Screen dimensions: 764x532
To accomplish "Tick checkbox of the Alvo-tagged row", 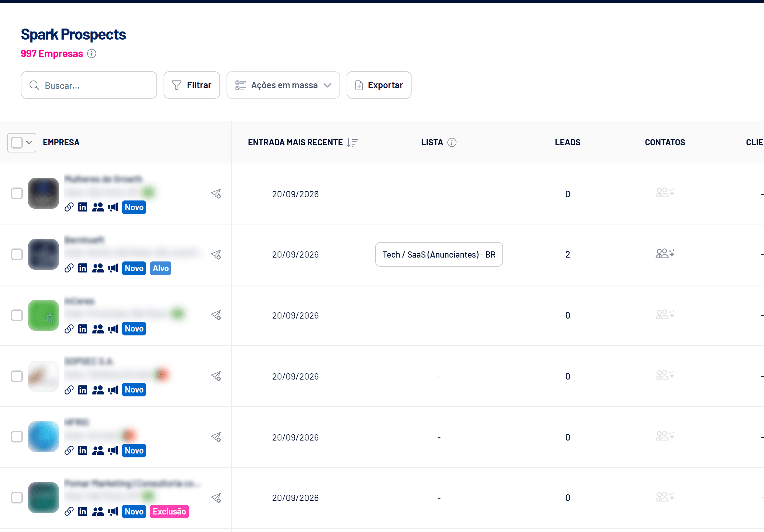I will coord(17,254).
